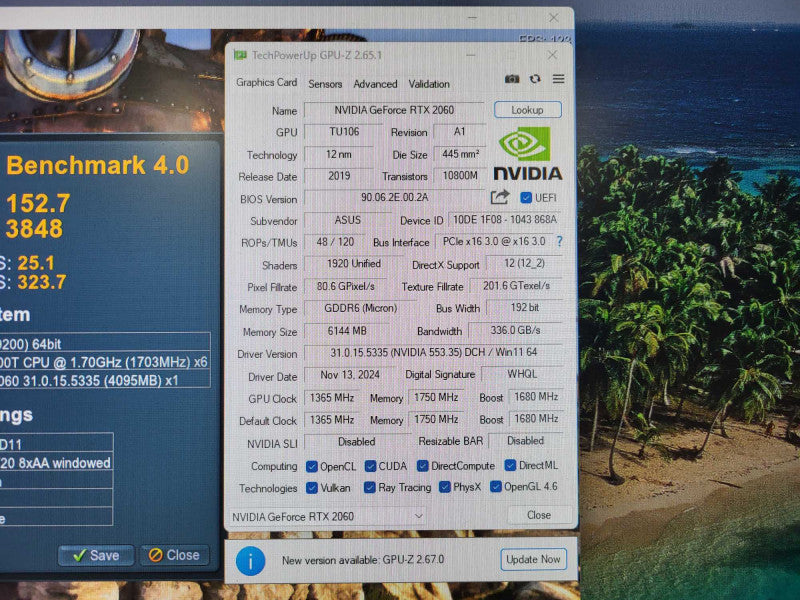Click the Default Clock Memory value 1750 MHz
Viewport: 800px width, 600px height.
[x=436, y=419]
